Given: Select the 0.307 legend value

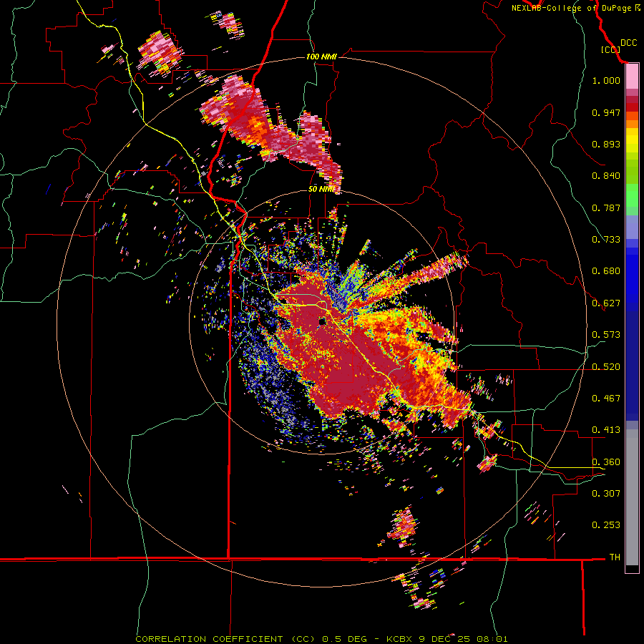Looking at the screenshot, I should click(x=606, y=494).
